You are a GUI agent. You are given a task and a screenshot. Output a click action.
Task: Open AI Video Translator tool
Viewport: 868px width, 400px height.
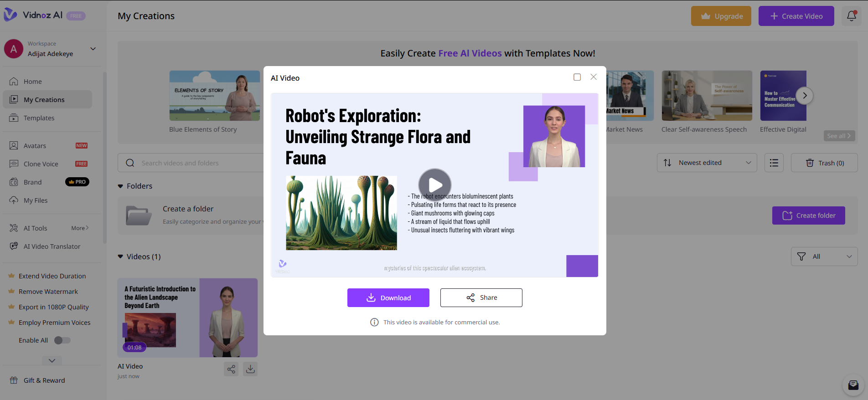pos(52,246)
